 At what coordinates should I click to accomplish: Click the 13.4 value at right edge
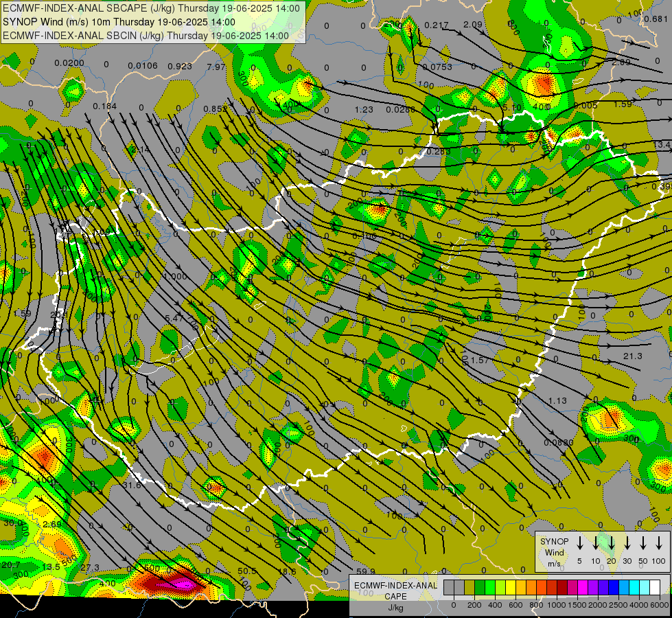(x=662, y=144)
